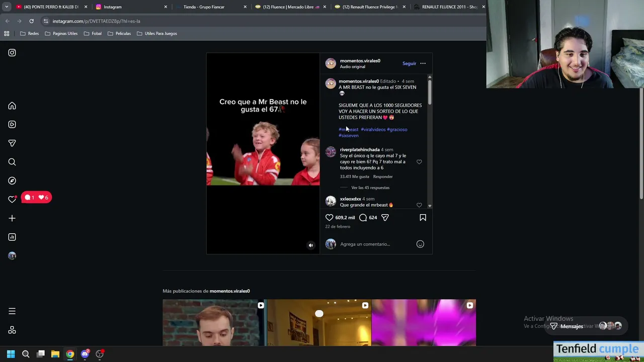Viewport: 644px width, 362px height.
Task: Open the pink reel thumbnail
Action: [424, 323]
